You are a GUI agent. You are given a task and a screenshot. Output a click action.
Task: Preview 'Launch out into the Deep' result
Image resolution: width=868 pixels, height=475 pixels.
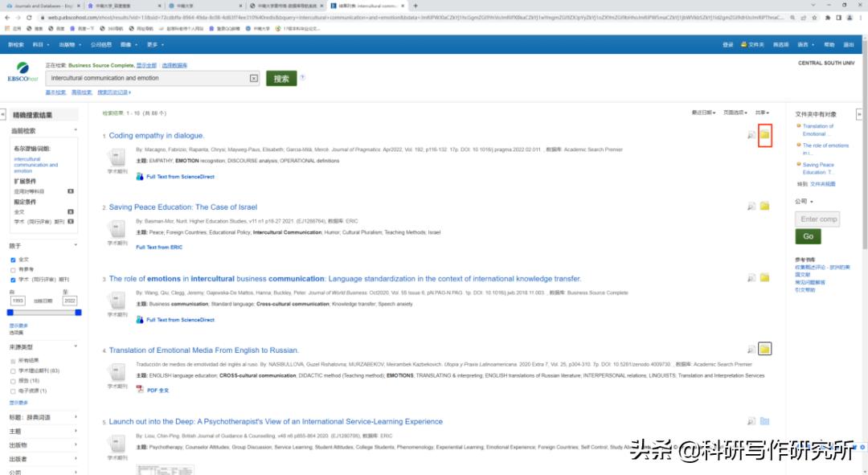pos(751,421)
